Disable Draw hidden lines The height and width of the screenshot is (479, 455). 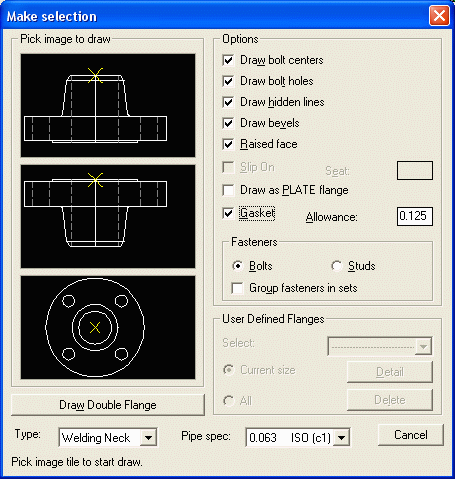[x=228, y=102]
